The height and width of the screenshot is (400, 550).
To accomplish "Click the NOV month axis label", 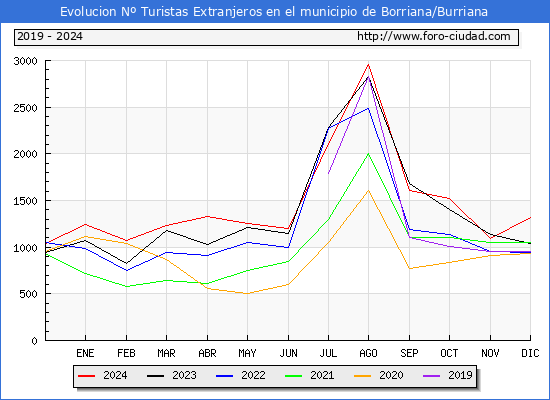I will [490, 353].
